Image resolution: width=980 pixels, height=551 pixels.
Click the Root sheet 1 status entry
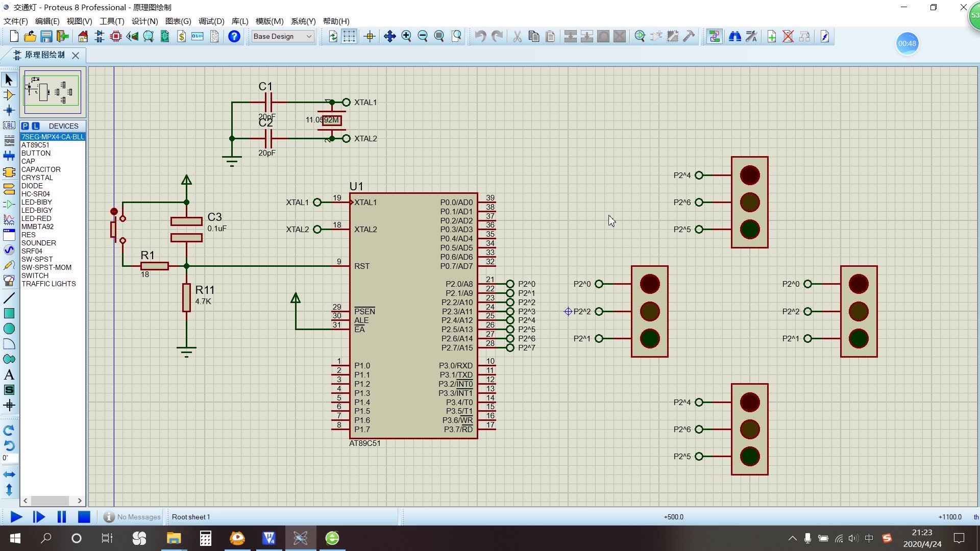click(191, 517)
